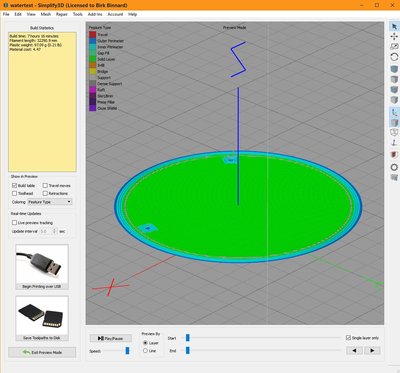
Task: Click the Play/Pause button
Action: pyautogui.click(x=111, y=338)
